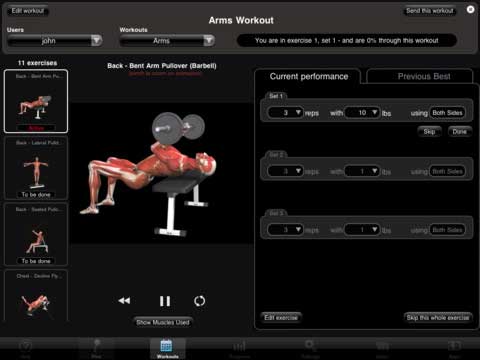Viewport: 480px width, 360px height.
Task: Rewind the exercise animation
Action: click(x=124, y=301)
